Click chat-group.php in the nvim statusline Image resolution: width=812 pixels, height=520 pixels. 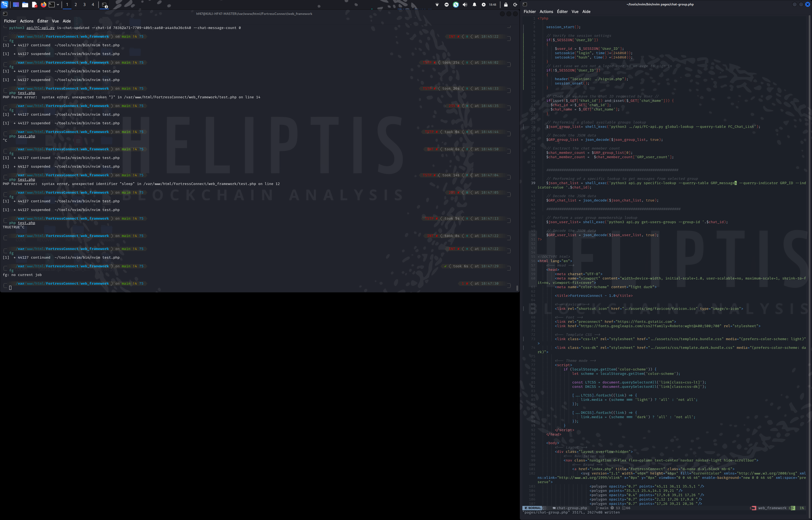pyautogui.click(x=571, y=508)
